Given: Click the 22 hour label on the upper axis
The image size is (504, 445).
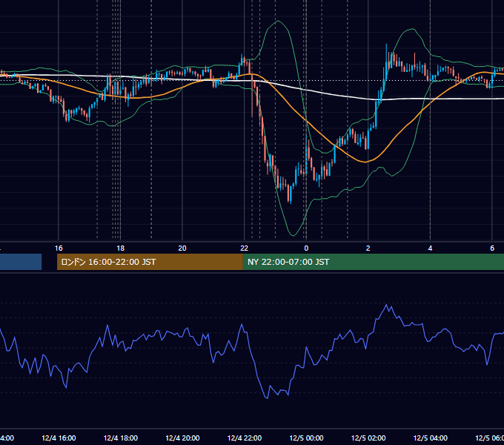Looking at the screenshot, I should pos(245,248).
